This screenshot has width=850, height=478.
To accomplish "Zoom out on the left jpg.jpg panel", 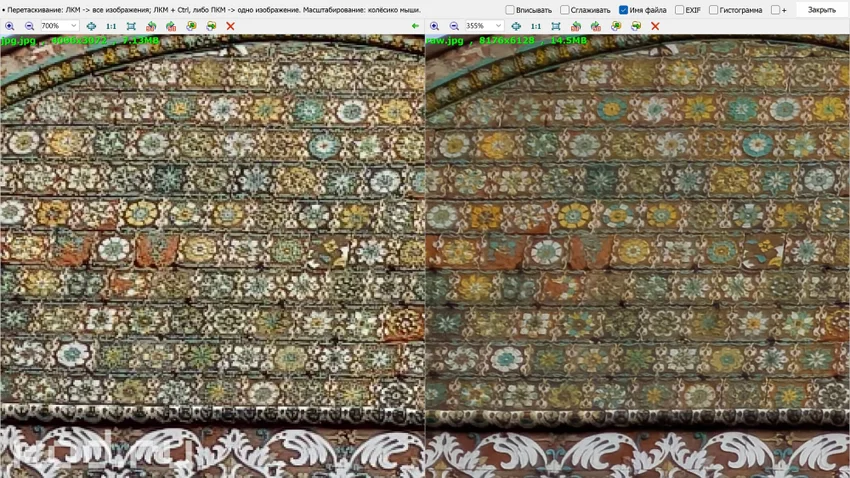I will pos(29,26).
